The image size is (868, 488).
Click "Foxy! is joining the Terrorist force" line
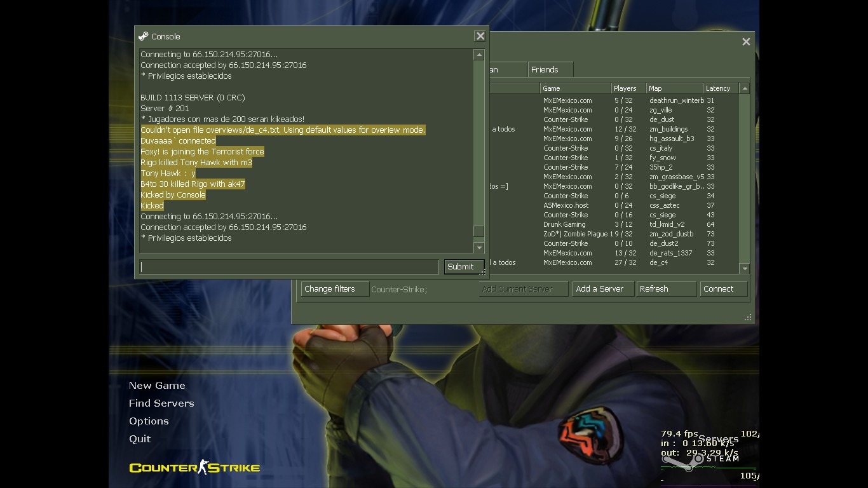coord(202,152)
